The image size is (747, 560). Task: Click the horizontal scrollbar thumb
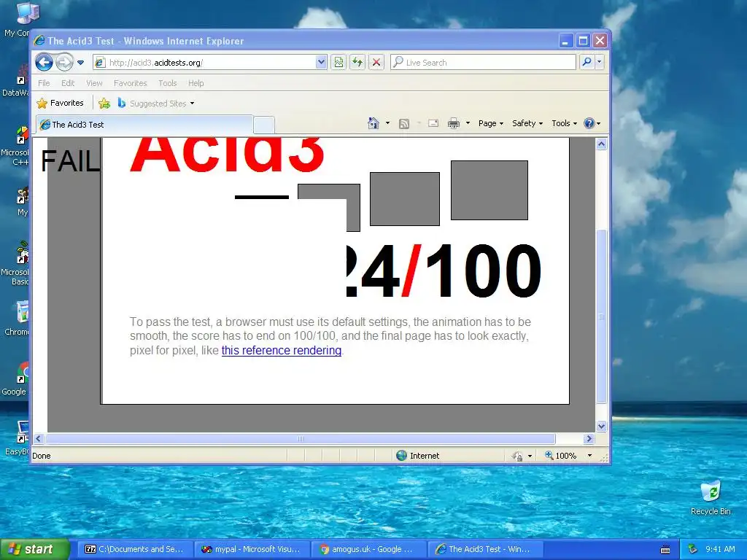pos(300,438)
